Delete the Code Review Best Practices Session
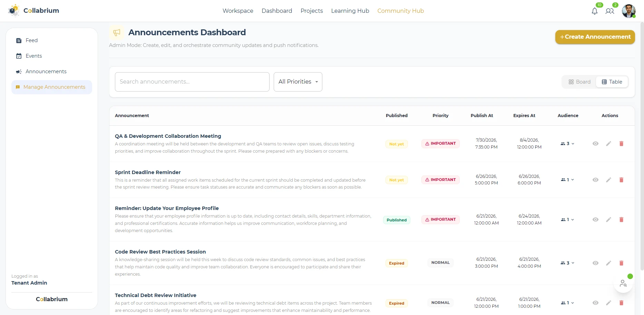Viewport: 644px width, 315px height. [x=621, y=263]
